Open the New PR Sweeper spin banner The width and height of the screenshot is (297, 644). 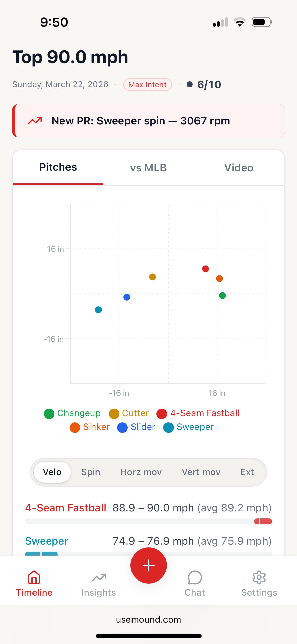click(148, 121)
